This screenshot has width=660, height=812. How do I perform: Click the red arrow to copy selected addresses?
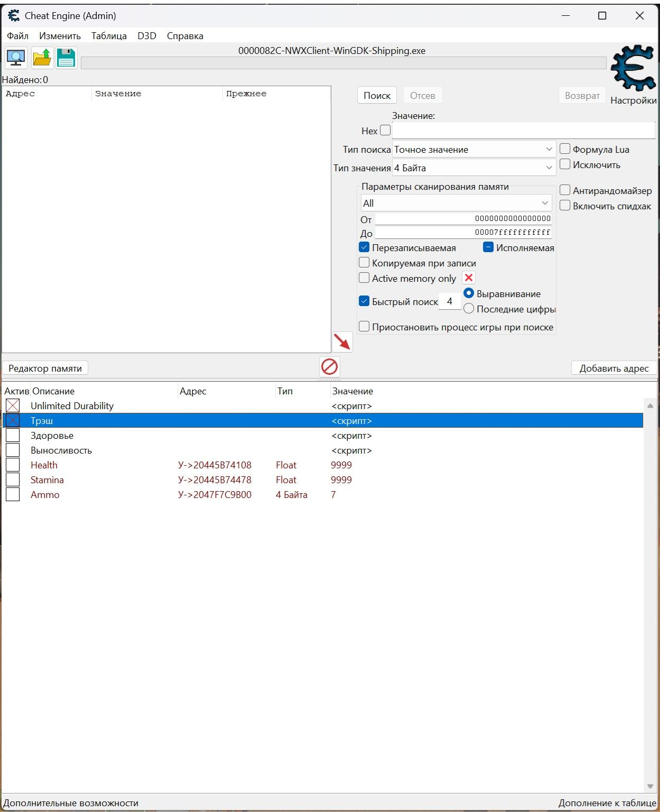coord(342,342)
